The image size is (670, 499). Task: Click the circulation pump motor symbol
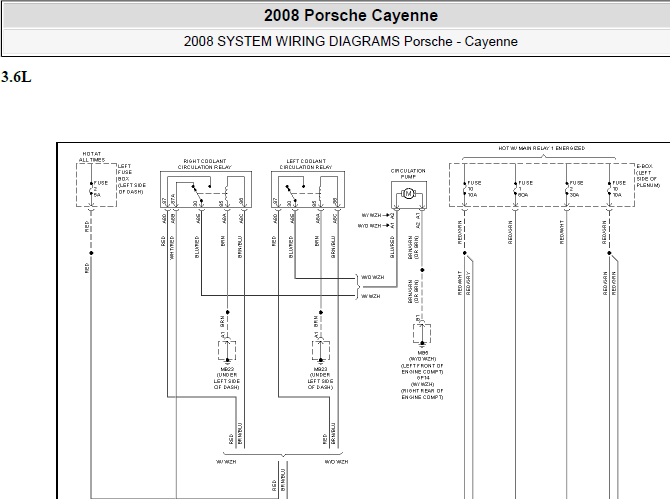(408, 194)
